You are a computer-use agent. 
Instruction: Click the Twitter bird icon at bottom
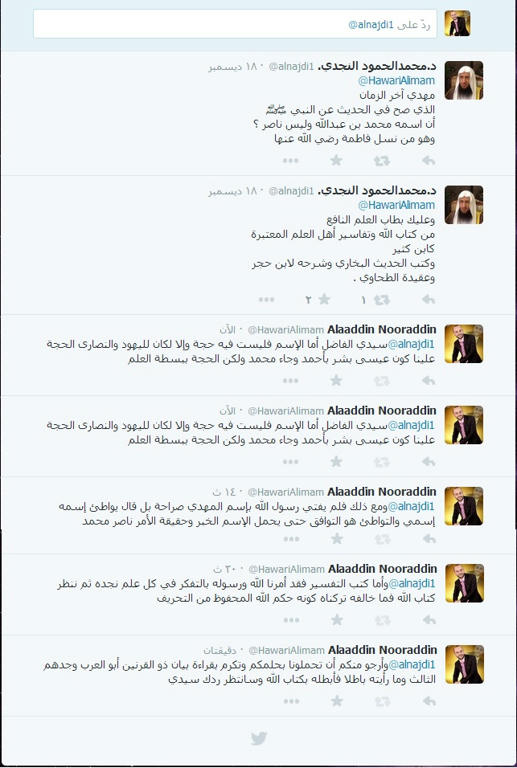(258, 738)
